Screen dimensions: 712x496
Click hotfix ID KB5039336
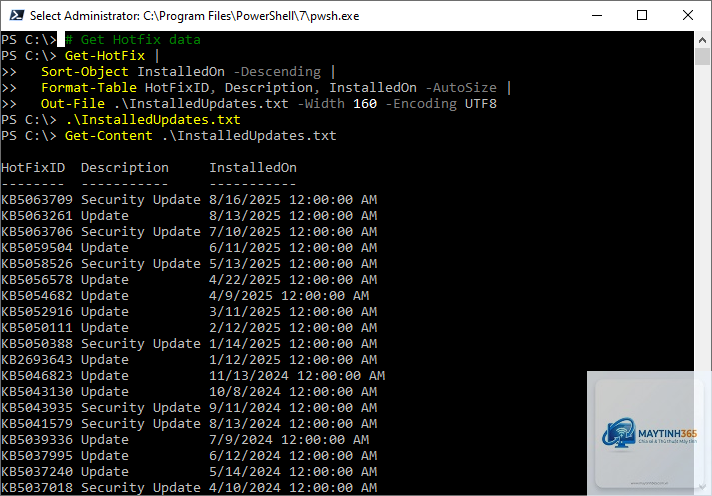[x=37, y=440]
